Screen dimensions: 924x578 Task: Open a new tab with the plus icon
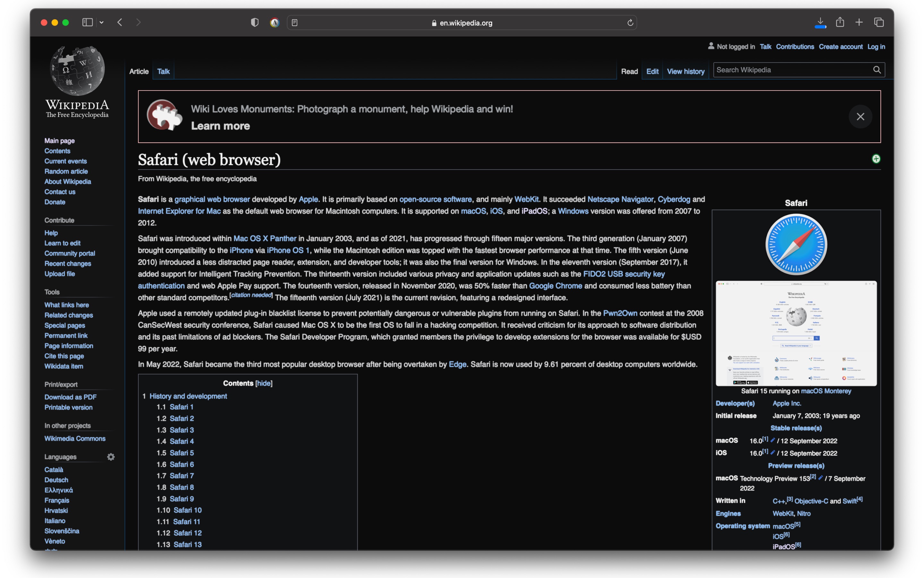(x=859, y=22)
